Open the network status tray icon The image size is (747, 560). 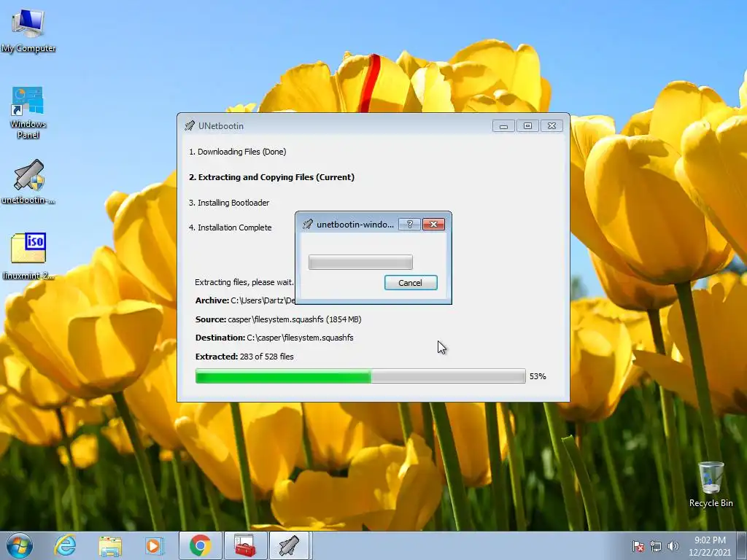[656, 546]
